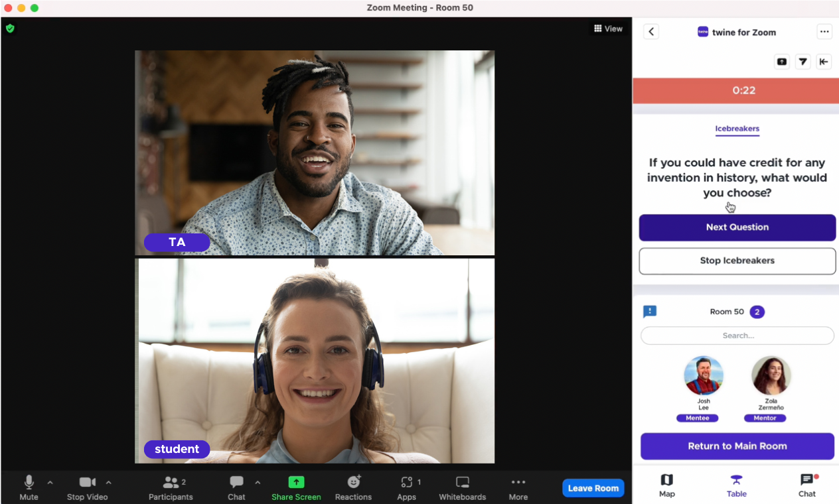Click the Room 50 label text
The height and width of the screenshot is (504, 839).
(x=727, y=312)
